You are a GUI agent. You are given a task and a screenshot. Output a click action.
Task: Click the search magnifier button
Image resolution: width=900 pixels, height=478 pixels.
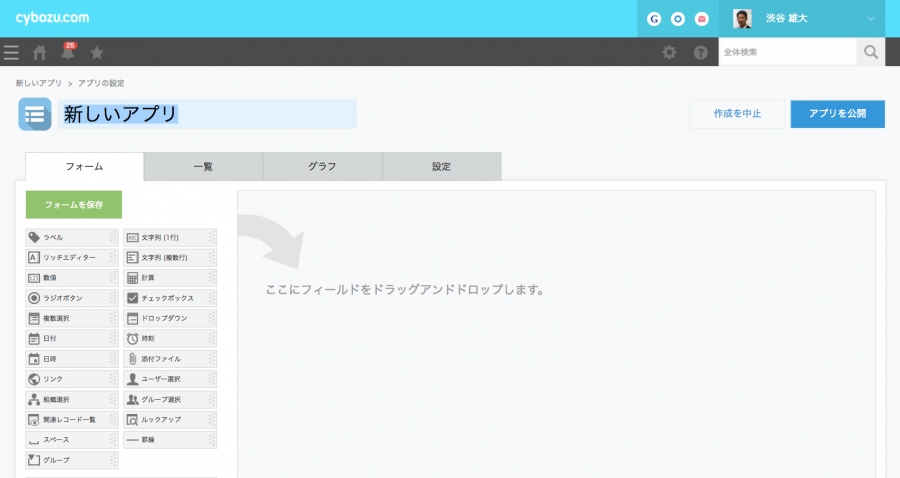click(x=871, y=52)
